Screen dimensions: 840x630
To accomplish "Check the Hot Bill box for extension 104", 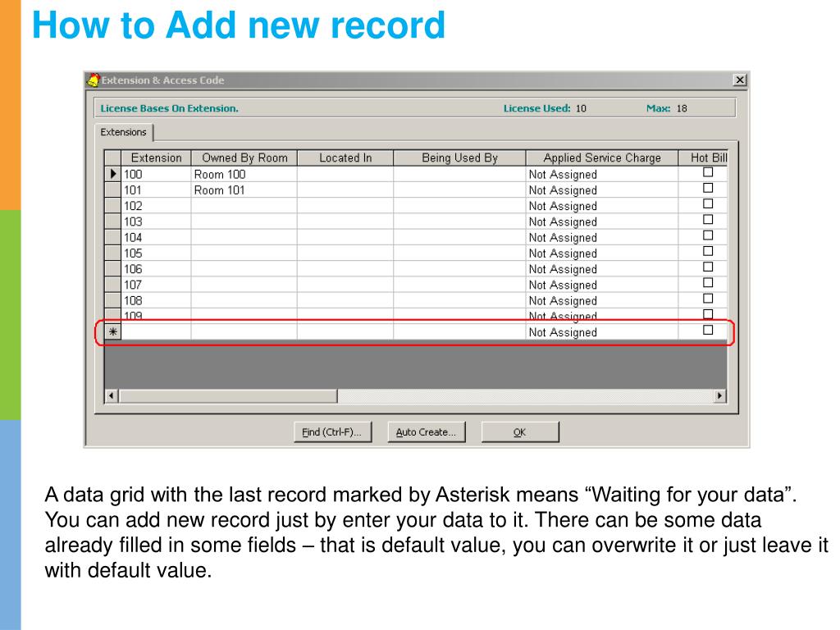I will 708,235.
